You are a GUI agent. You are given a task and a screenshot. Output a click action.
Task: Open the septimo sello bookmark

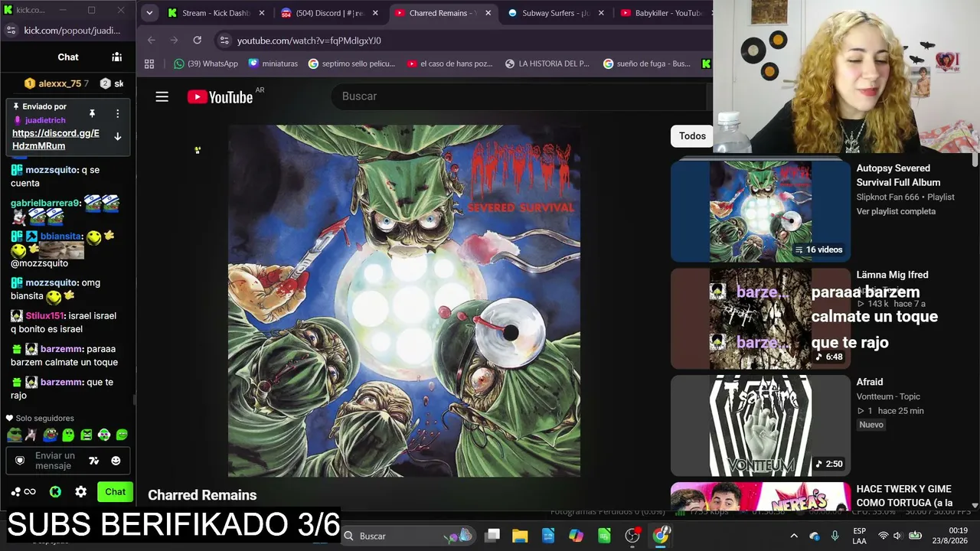click(351, 64)
